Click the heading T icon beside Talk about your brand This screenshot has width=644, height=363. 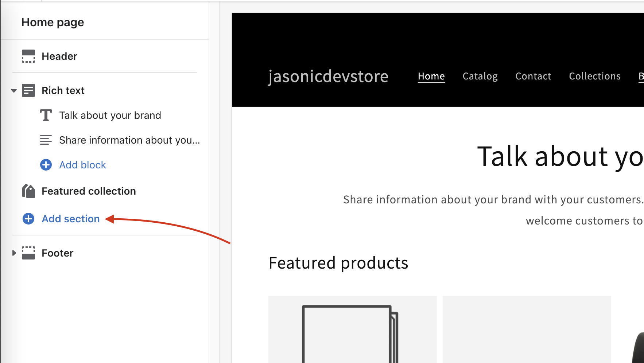click(x=46, y=115)
